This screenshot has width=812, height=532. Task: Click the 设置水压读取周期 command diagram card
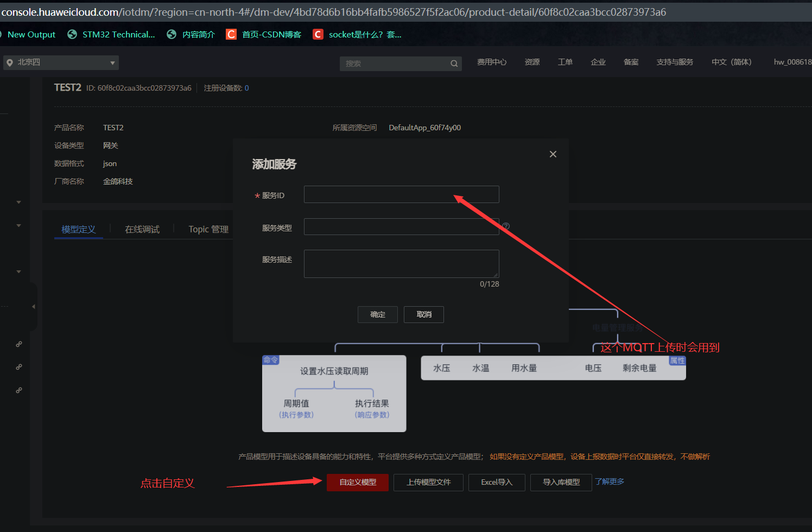(x=334, y=394)
